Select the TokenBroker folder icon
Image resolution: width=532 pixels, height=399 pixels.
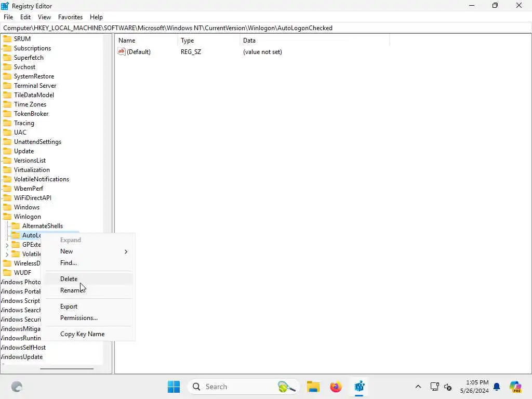(x=7, y=114)
